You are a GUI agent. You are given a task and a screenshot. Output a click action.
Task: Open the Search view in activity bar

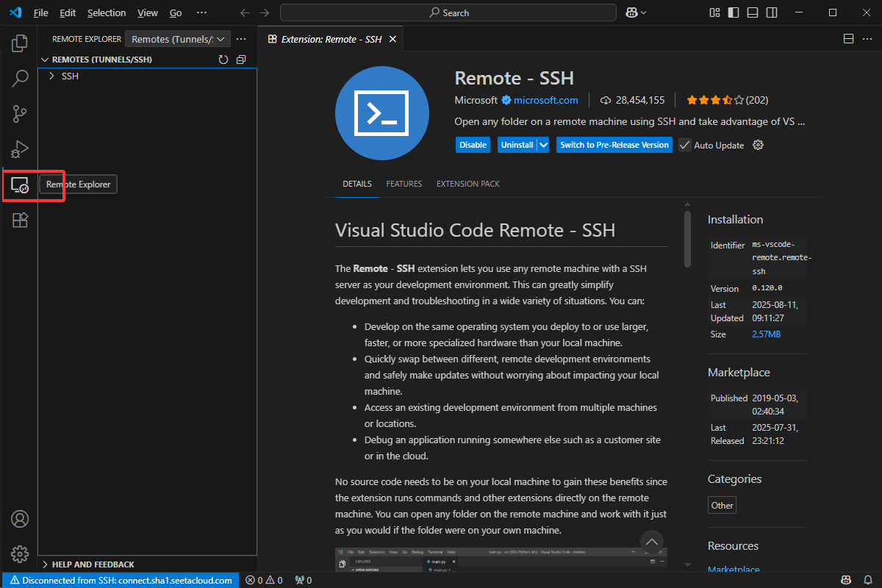(x=20, y=79)
